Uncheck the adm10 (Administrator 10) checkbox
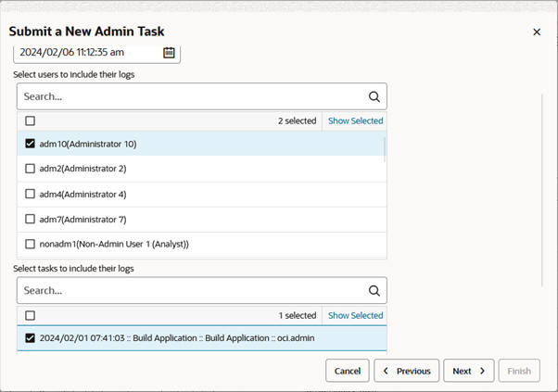This screenshot has height=392, width=558. click(x=31, y=144)
